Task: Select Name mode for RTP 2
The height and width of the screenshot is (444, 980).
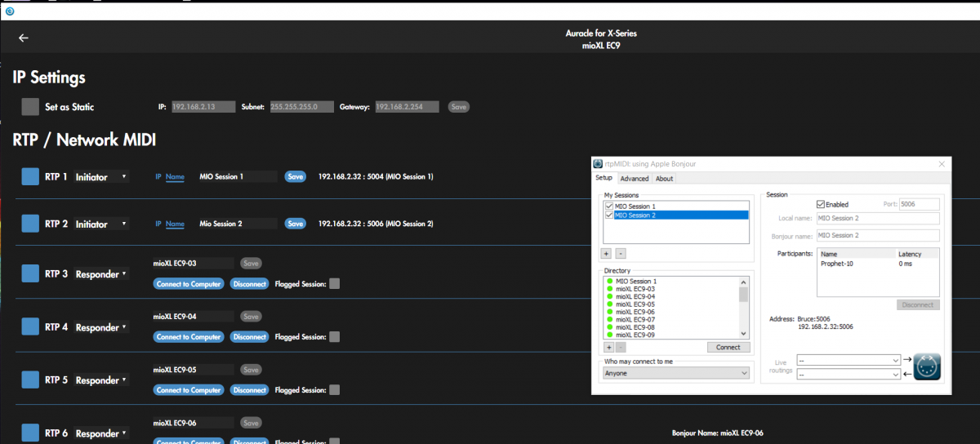Action: (175, 224)
